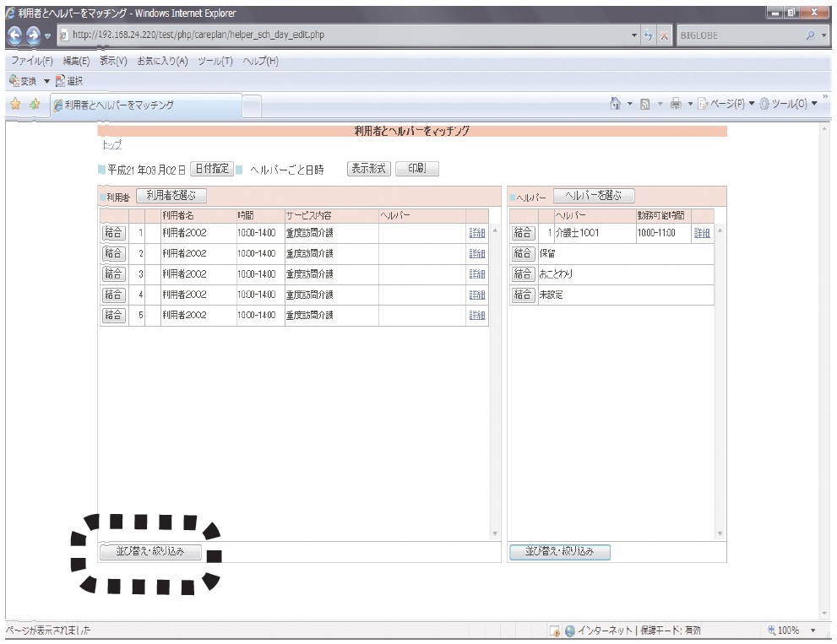Click the ヘルパーを選ぶ button
Image resolution: width=837 pixels, height=644 pixels.
click(x=594, y=196)
